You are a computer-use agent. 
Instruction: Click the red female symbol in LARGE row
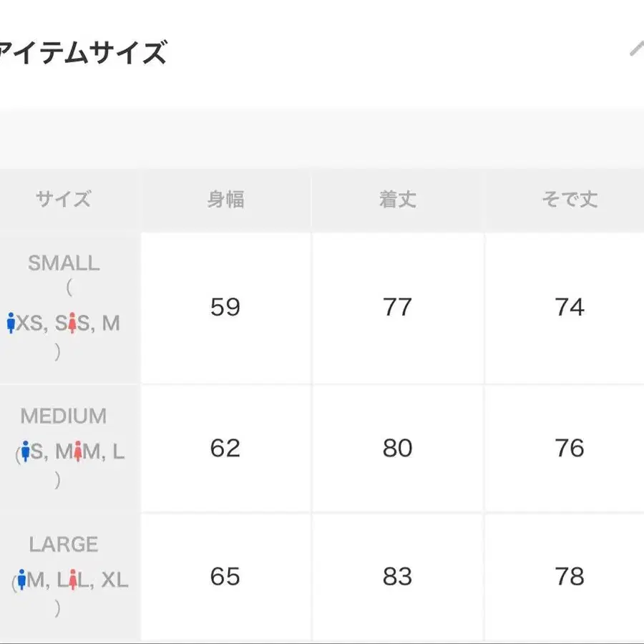tap(73, 579)
